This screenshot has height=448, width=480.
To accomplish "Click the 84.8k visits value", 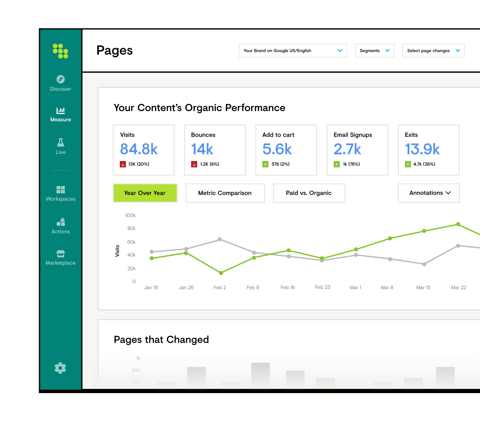I will 139,149.
